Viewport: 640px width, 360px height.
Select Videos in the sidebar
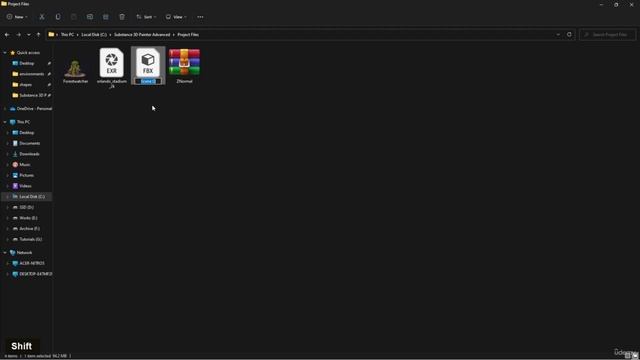[x=25, y=186]
